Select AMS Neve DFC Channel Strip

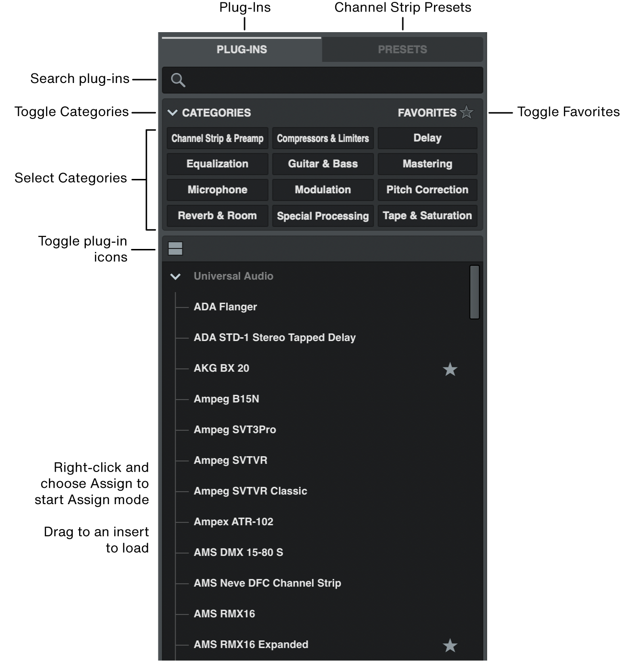click(x=268, y=583)
